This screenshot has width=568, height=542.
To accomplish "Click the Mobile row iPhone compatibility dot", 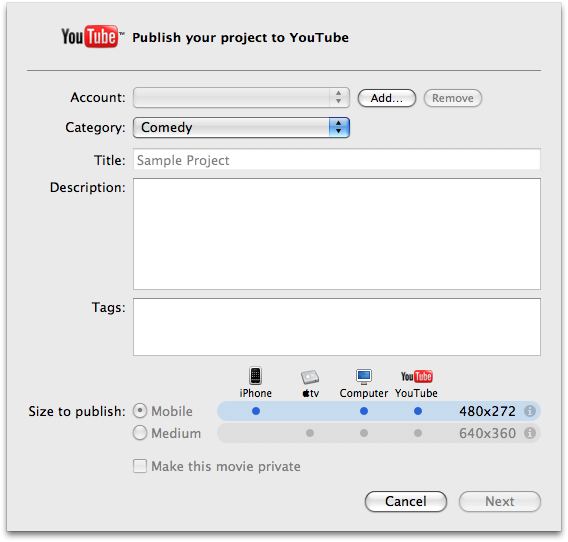I will click(x=256, y=411).
